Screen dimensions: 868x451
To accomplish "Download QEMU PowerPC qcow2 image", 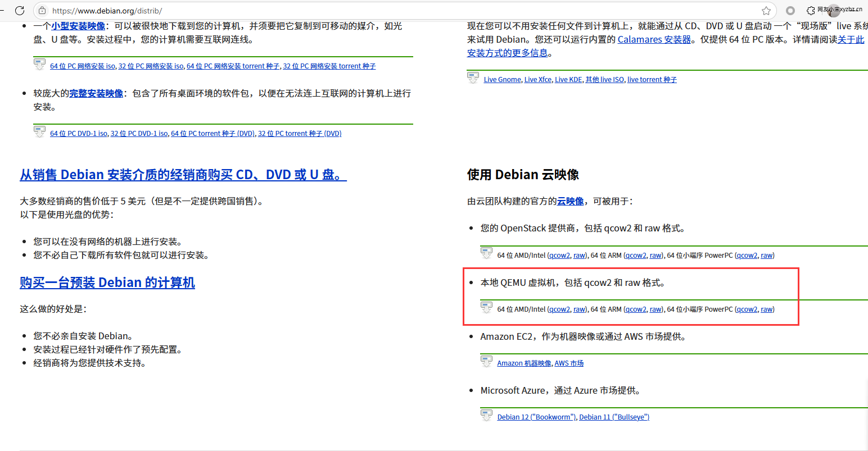I will [747, 309].
